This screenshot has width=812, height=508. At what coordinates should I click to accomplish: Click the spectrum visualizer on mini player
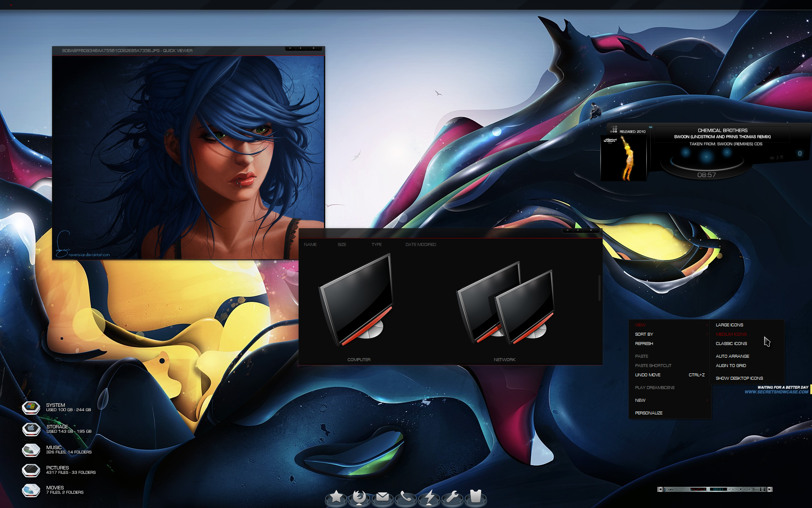coord(698,489)
